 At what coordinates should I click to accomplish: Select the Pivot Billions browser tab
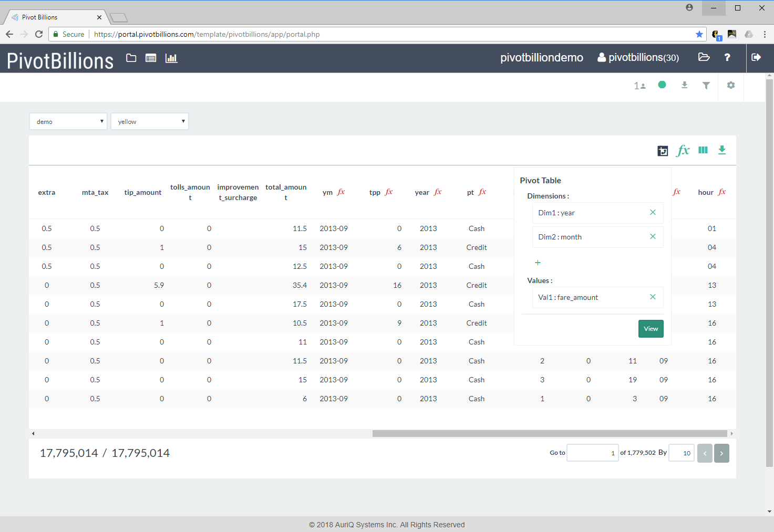56,17
